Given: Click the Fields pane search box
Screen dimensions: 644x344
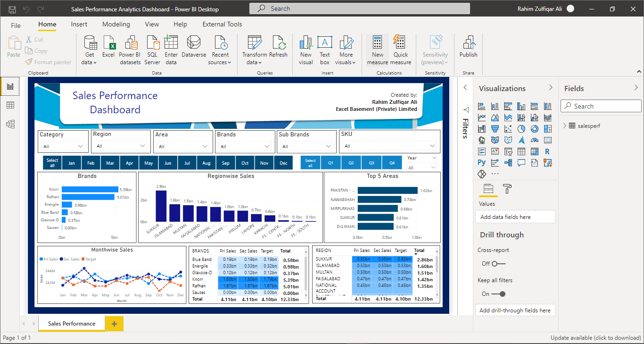Looking at the screenshot, I should [601, 106].
